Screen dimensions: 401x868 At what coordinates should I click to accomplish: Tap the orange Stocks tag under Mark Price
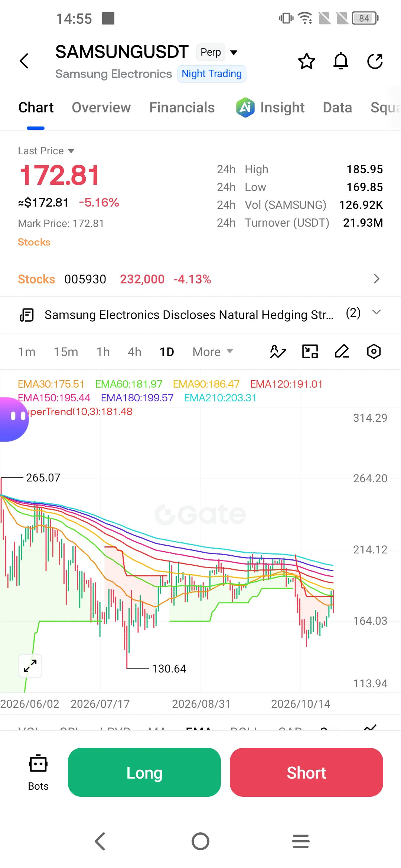(x=34, y=242)
